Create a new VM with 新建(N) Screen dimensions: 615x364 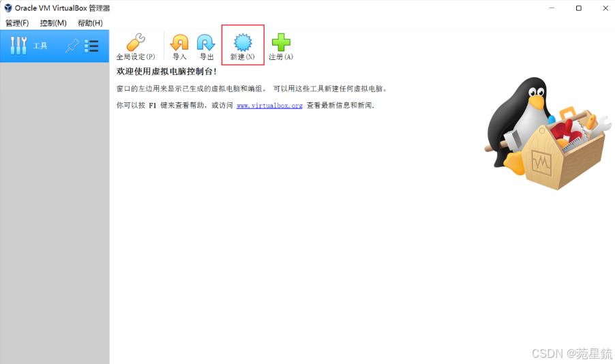[243, 46]
